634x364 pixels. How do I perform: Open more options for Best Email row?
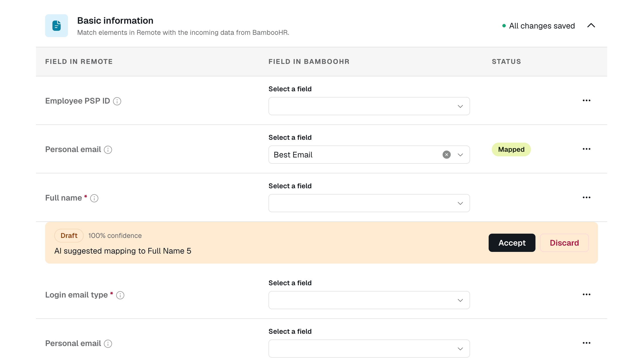[x=587, y=149]
